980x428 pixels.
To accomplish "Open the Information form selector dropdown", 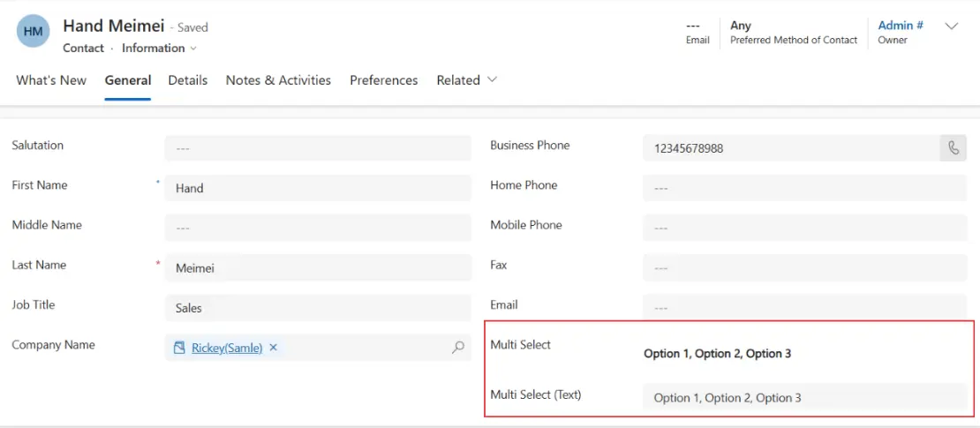I will tap(160, 49).
